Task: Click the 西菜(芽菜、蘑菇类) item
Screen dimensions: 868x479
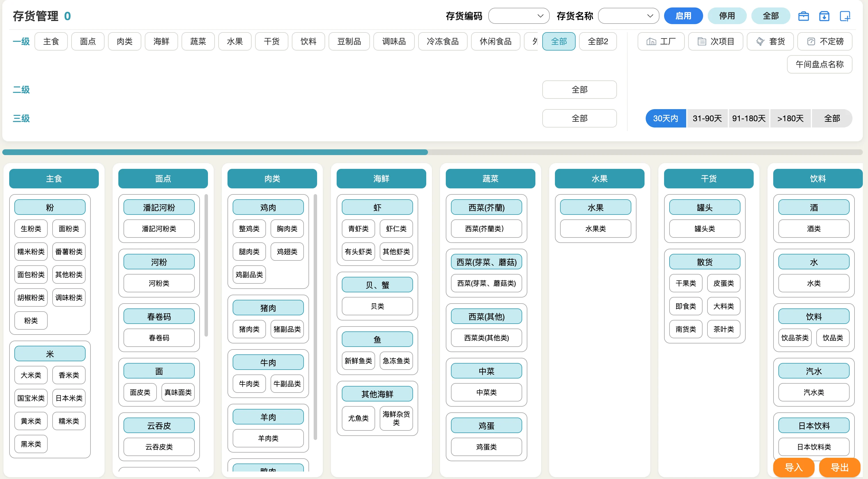Action: pos(487,283)
